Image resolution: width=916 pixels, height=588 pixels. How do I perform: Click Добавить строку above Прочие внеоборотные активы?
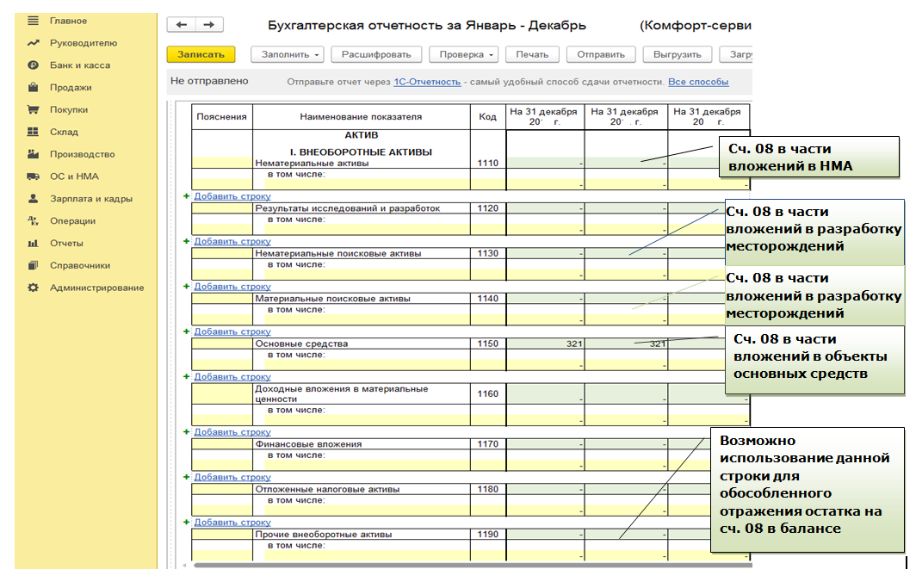pos(232,522)
